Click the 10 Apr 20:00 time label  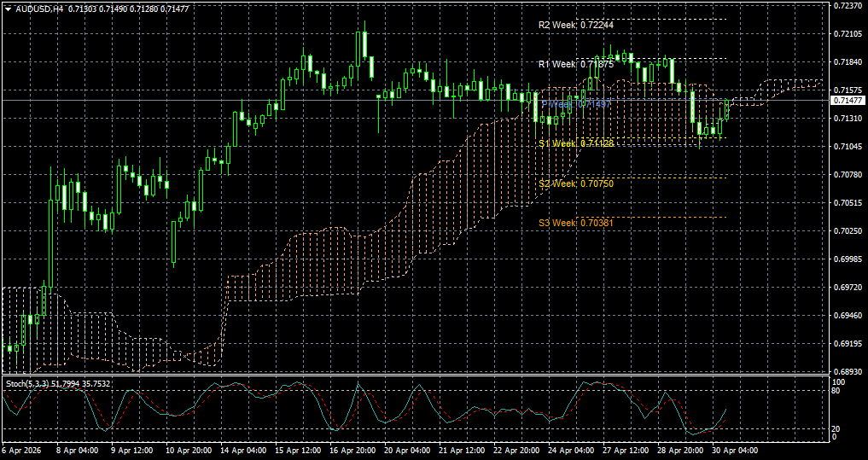(188, 451)
